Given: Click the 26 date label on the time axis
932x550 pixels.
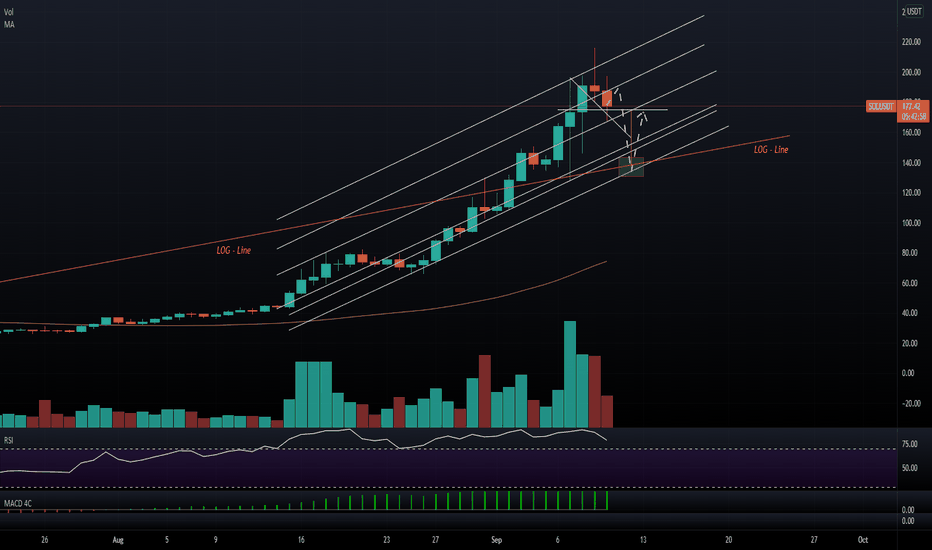Looking at the screenshot, I should pos(45,540).
